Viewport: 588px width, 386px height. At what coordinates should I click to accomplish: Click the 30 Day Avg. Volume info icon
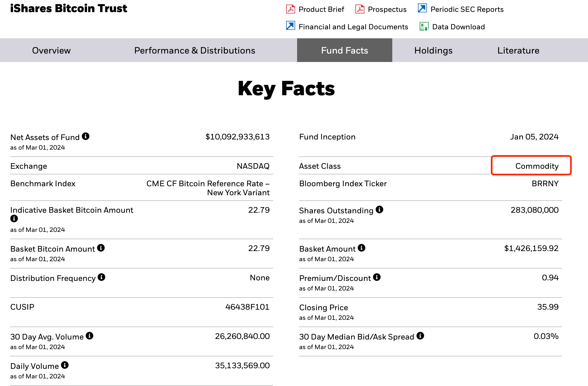pos(90,336)
